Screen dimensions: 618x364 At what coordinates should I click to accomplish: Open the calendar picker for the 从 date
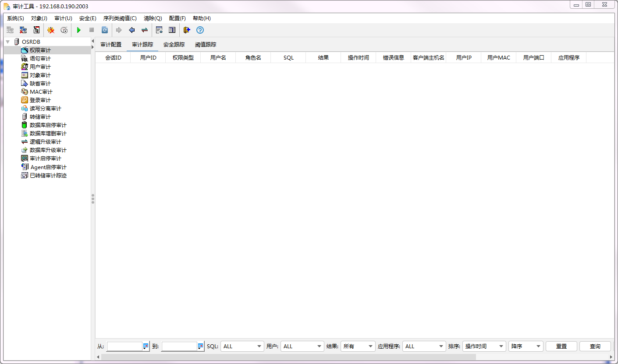coord(146,346)
